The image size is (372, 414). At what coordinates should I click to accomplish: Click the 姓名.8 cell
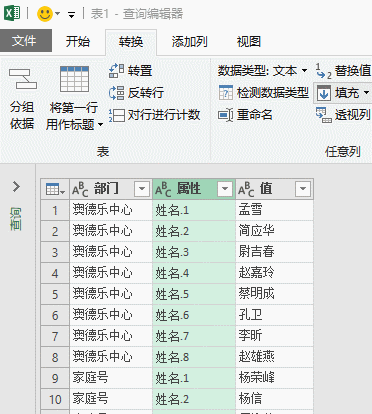194,357
